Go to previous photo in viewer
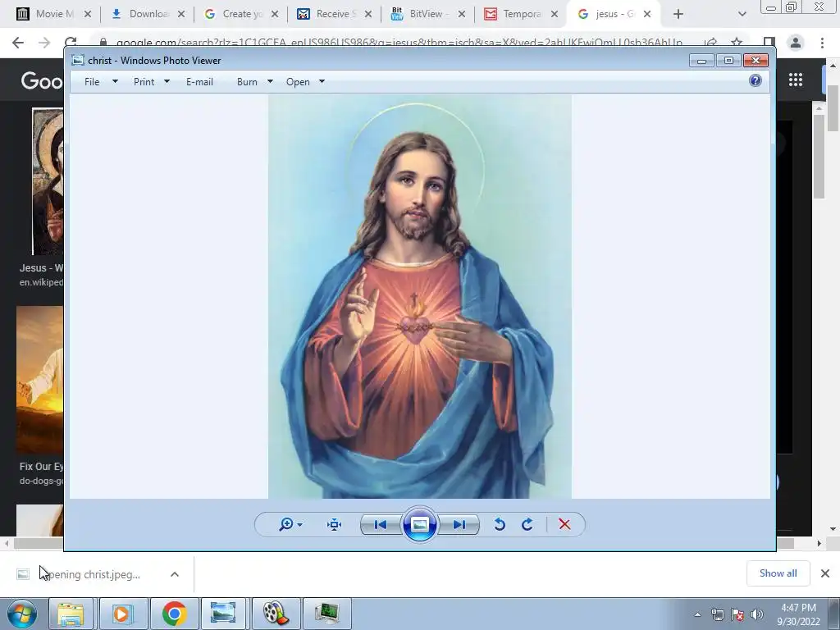 [381, 524]
